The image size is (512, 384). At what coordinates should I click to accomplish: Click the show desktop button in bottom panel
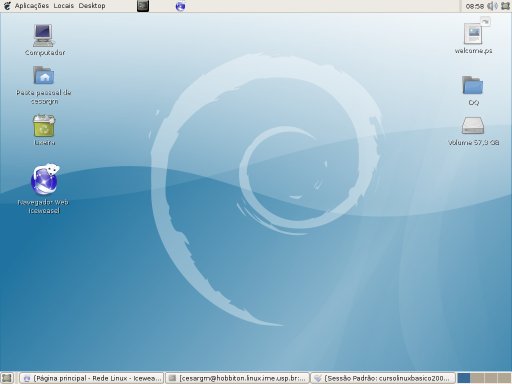(7, 378)
